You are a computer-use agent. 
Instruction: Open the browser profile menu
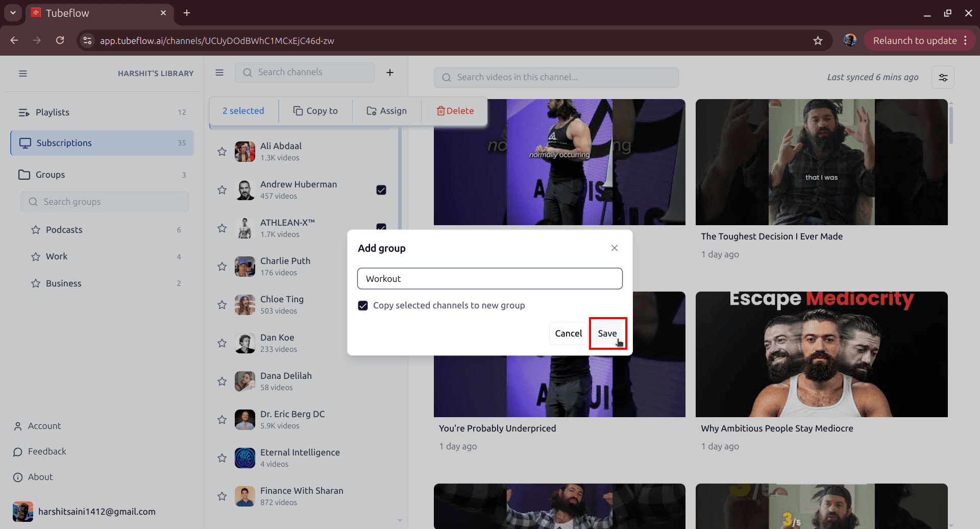[850, 40]
